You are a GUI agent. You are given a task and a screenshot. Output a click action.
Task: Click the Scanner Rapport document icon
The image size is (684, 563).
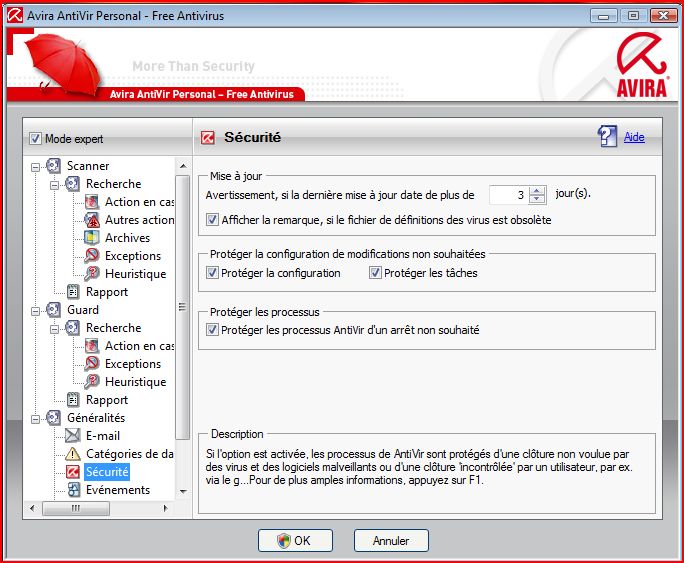(x=73, y=292)
